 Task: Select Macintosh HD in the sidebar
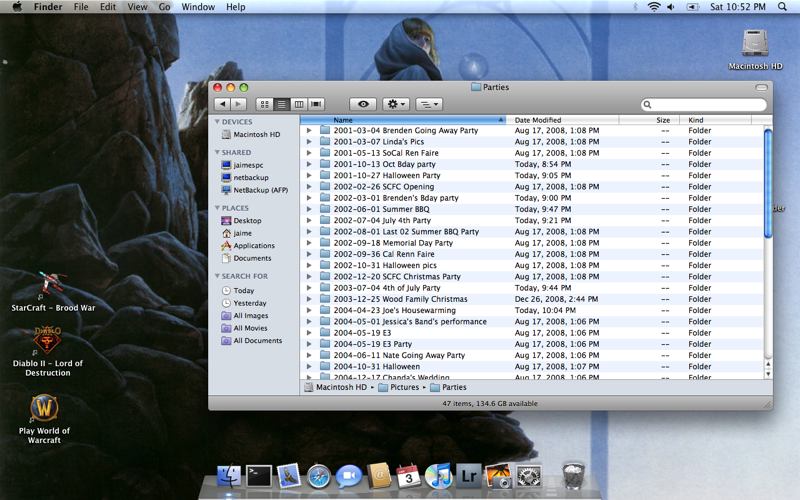[251, 134]
